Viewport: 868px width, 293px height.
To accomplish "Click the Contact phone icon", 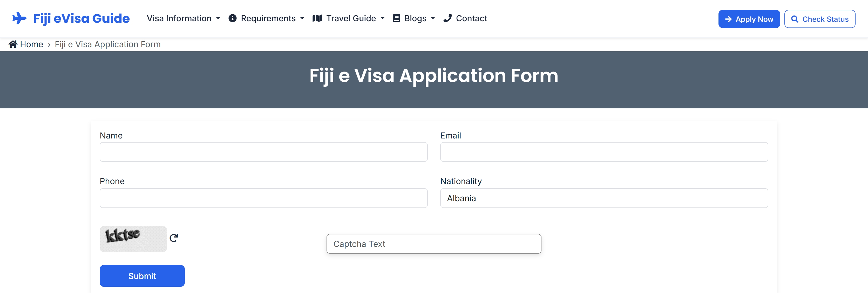I will [x=447, y=18].
